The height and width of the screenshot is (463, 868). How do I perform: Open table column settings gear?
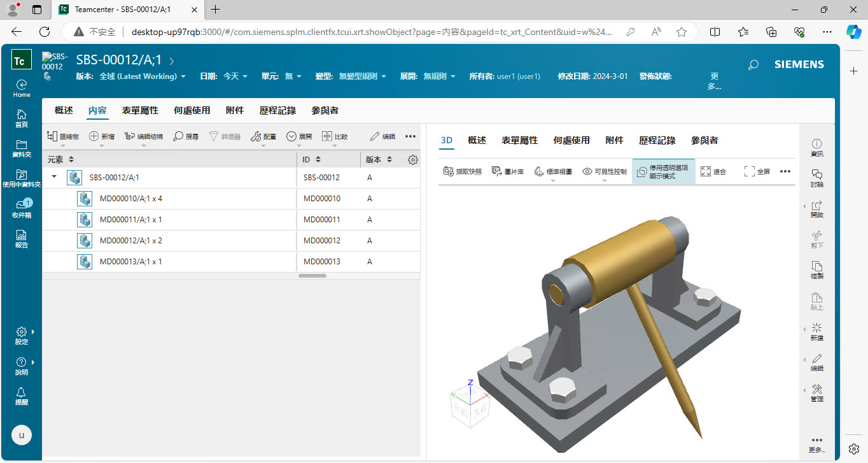(x=412, y=160)
